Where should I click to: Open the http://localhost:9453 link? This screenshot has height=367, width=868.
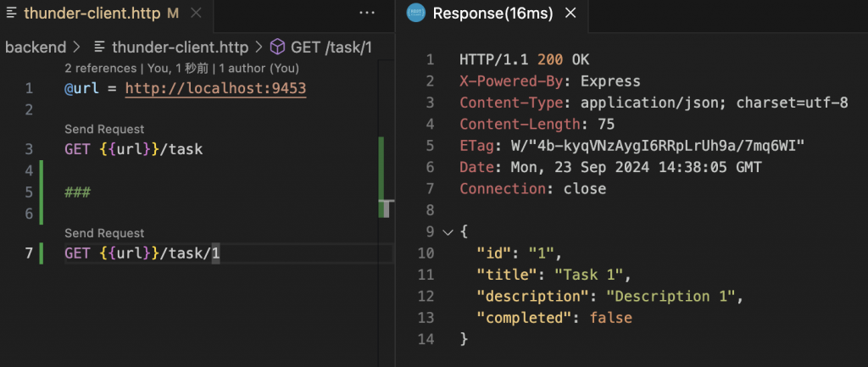pos(215,88)
